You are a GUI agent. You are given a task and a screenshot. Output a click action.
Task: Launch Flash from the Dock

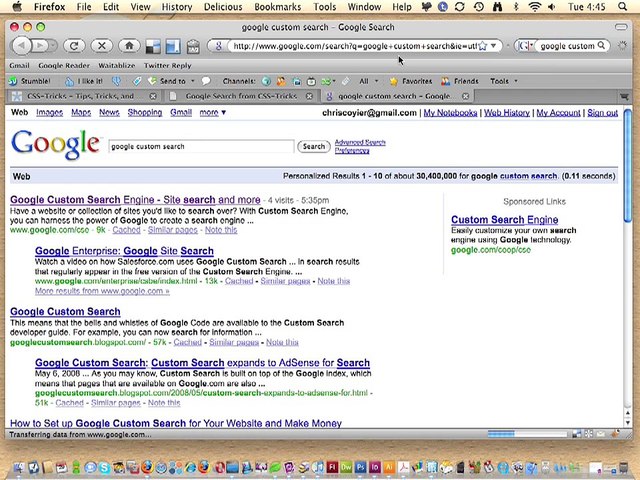click(332, 467)
